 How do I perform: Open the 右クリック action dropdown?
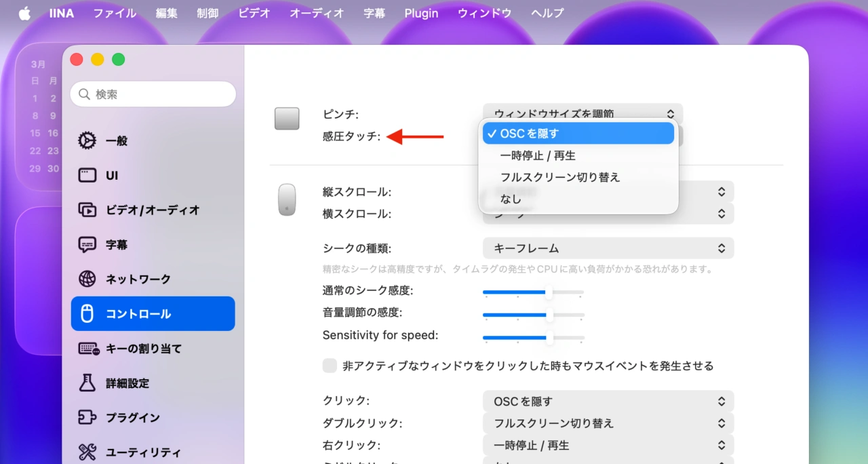(x=608, y=445)
